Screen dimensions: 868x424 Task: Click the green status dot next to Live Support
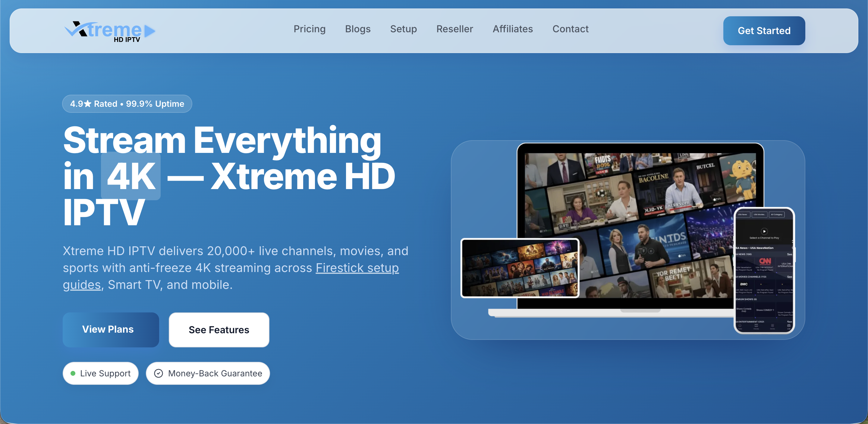point(73,373)
